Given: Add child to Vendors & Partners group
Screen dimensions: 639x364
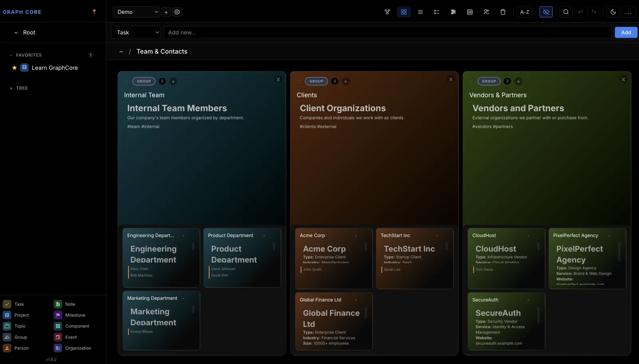Looking at the screenshot, I should (x=518, y=81).
